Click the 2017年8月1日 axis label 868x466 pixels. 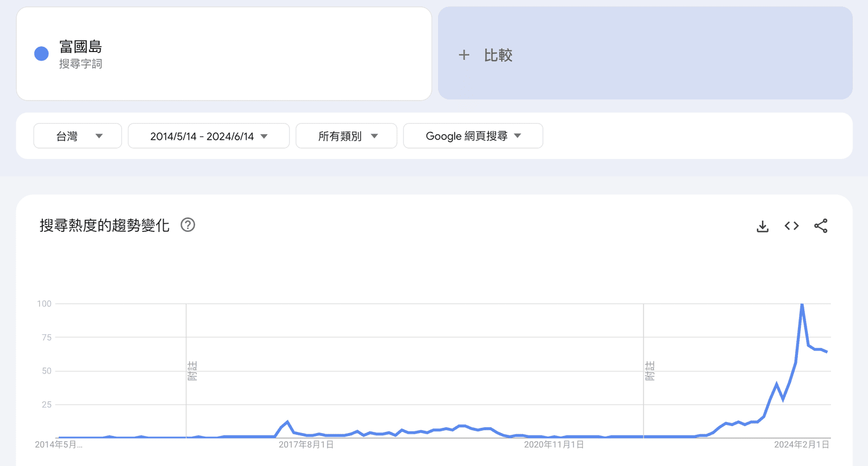pyautogui.click(x=306, y=445)
